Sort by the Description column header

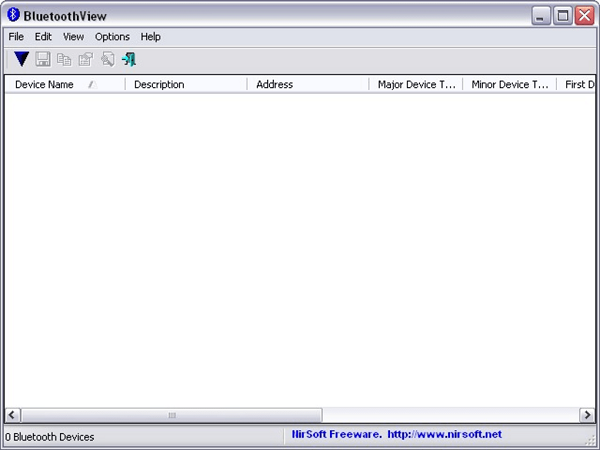(x=186, y=84)
